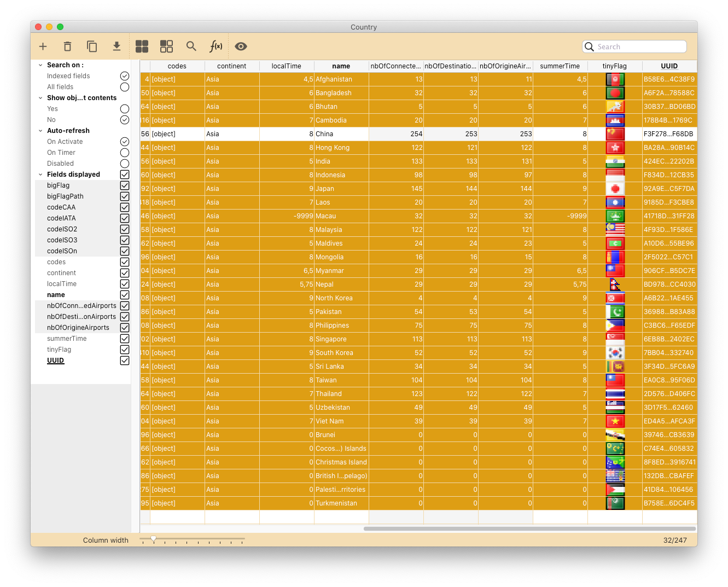Click the Sri Lanka flag thumbnail
Image resolution: width=728 pixels, height=587 pixels.
tap(615, 367)
